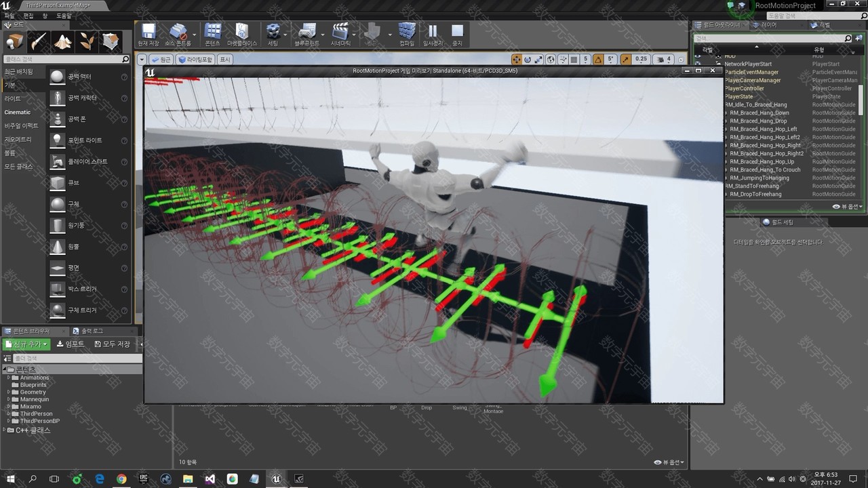This screenshot has height=488, width=868.
Task: Open grid snap value 5 dropdown
Action: pos(586,60)
